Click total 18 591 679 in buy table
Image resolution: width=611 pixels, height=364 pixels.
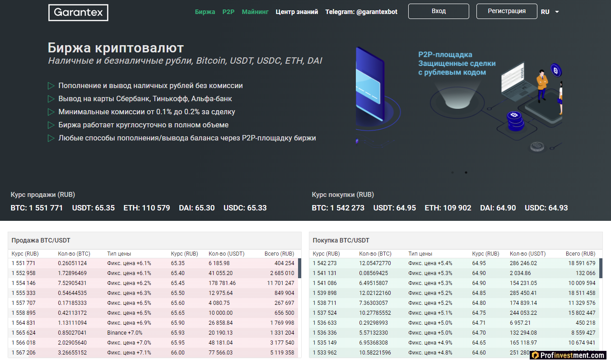click(582, 263)
